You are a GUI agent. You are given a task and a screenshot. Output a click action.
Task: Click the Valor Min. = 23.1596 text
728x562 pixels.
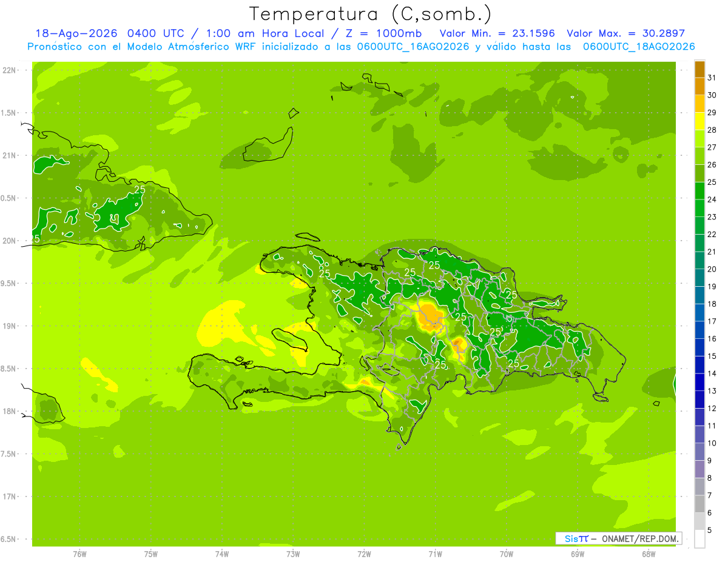(x=497, y=33)
